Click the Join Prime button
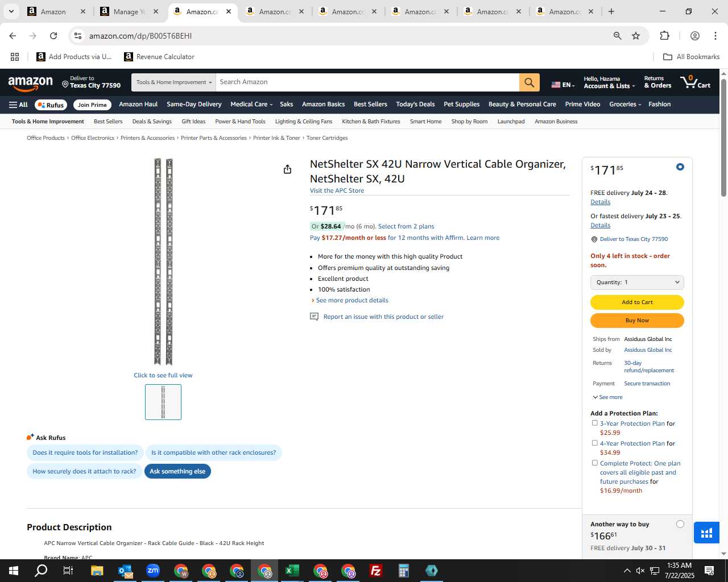The image size is (728, 582). [92, 105]
